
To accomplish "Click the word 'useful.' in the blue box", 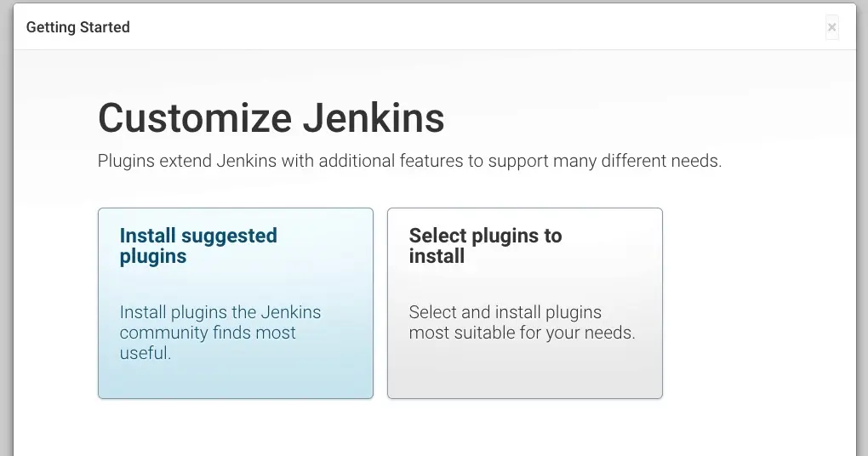I will pyautogui.click(x=146, y=353).
